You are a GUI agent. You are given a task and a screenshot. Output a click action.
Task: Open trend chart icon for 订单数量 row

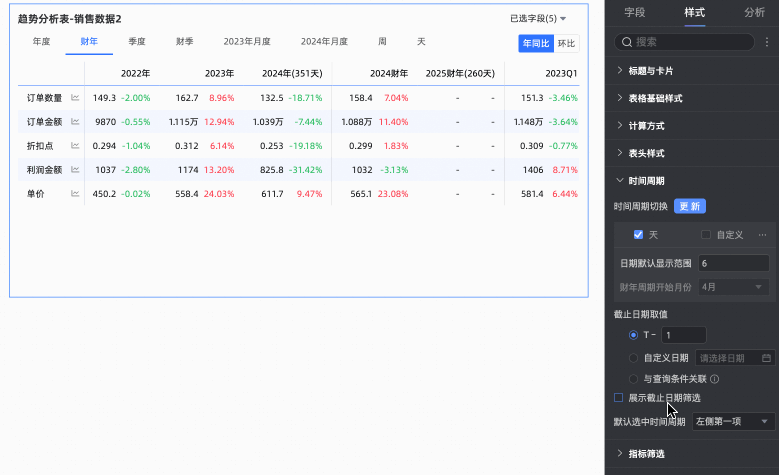pos(75,98)
